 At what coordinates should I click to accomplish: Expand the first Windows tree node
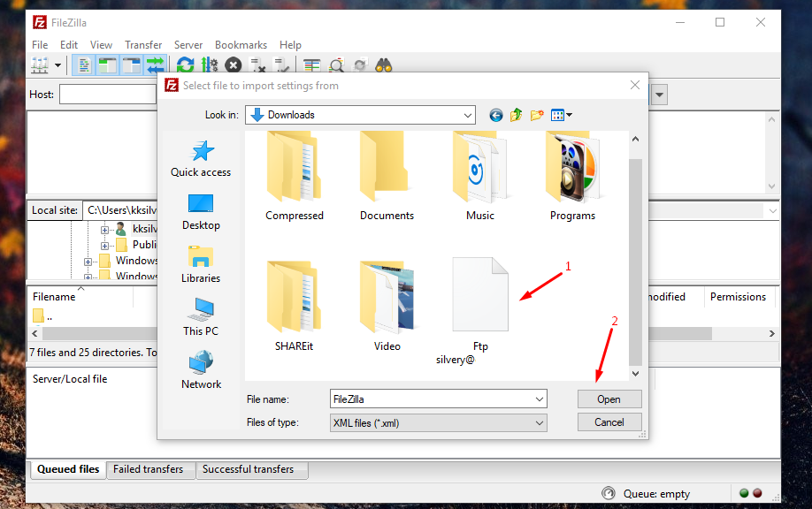click(88, 262)
